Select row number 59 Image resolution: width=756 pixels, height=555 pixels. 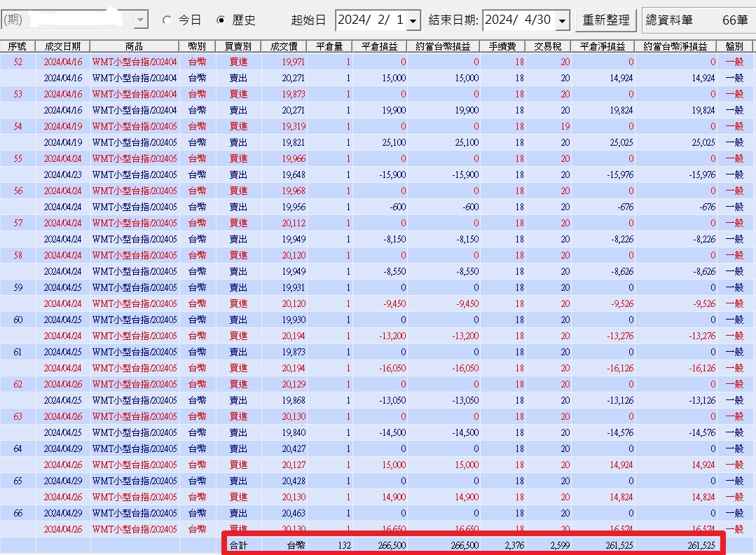[x=18, y=287]
